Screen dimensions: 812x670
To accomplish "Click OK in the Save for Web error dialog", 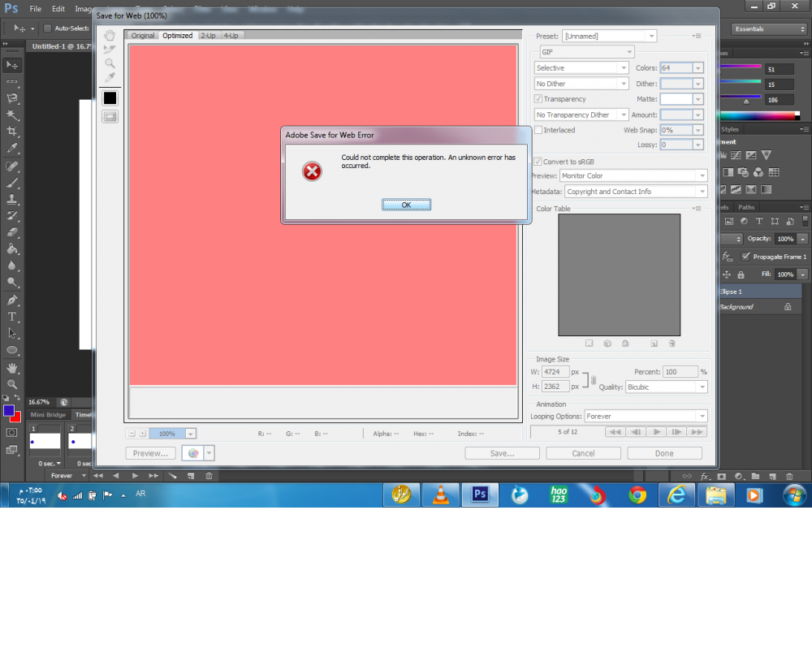I will tap(406, 205).
